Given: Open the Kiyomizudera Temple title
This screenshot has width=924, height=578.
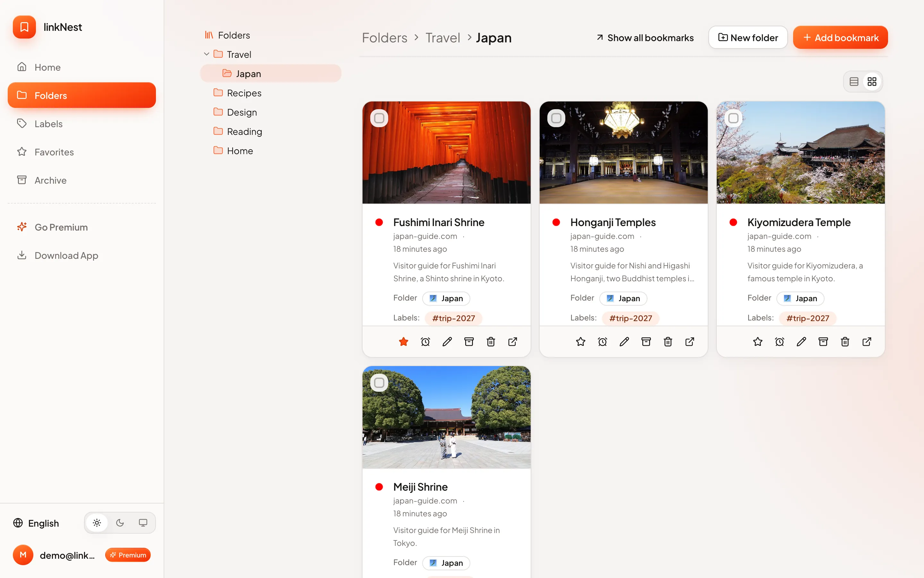Looking at the screenshot, I should [x=799, y=222].
